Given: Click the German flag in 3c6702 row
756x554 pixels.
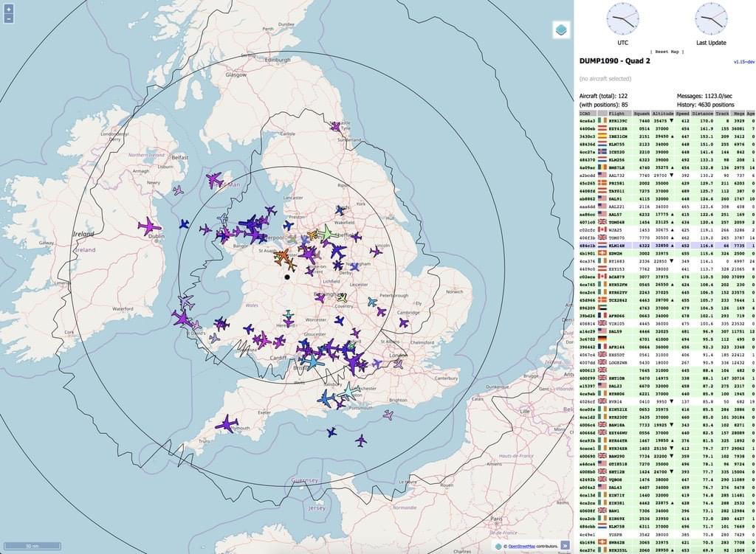Looking at the screenshot, I should (x=602, y=339).
